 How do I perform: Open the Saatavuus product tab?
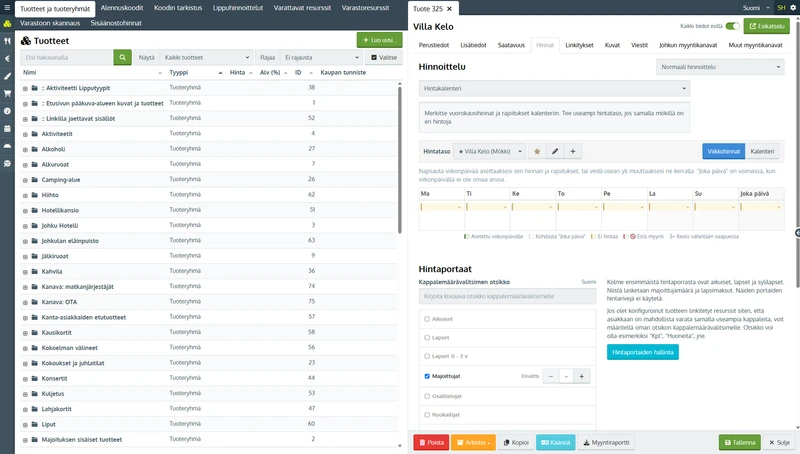(511, 45)
